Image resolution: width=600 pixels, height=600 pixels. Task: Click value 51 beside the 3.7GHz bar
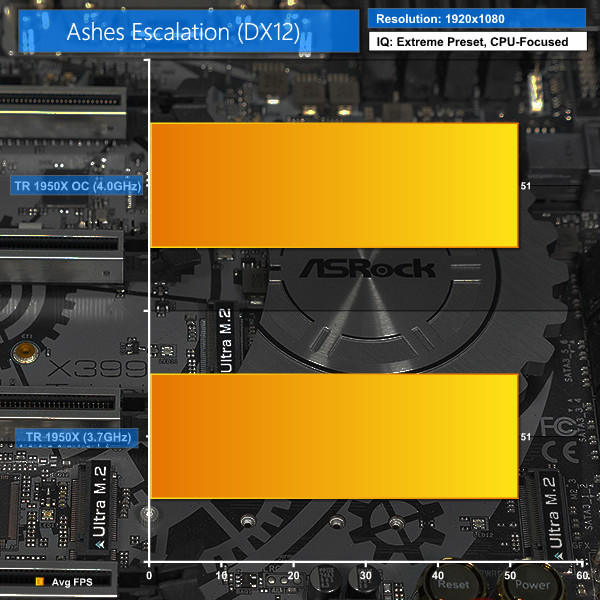pyautogui.click(x=526, y=437)
